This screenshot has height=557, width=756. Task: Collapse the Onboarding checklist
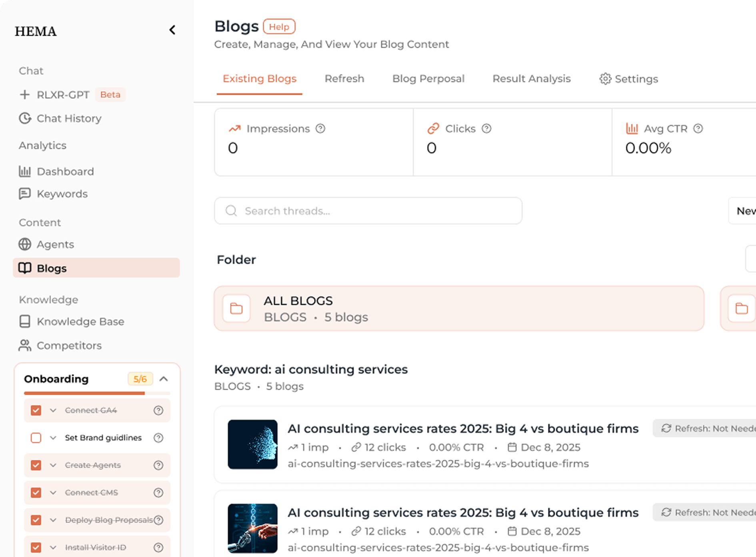click(x=164, y=379)
